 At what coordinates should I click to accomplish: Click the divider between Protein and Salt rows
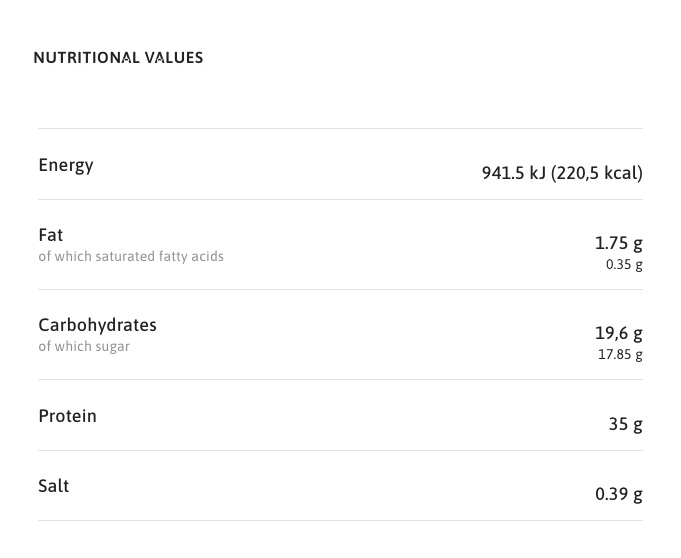click(x=340, y=450)
